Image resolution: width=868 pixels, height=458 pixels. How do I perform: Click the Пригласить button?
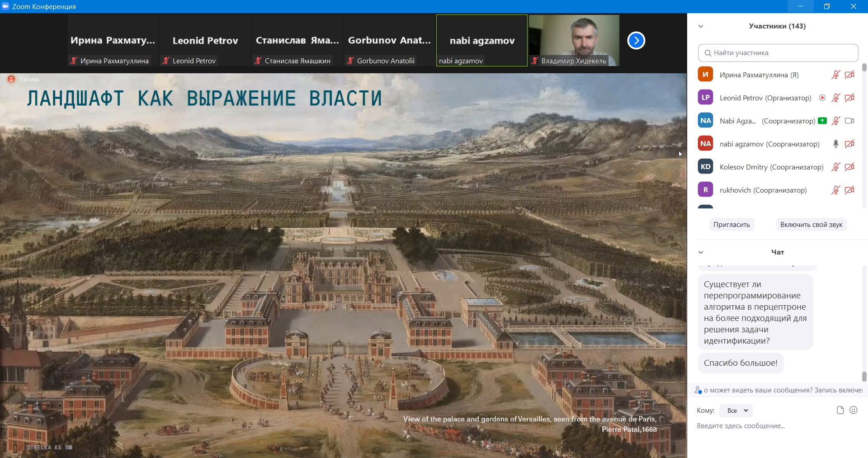[x=731, y=225]
